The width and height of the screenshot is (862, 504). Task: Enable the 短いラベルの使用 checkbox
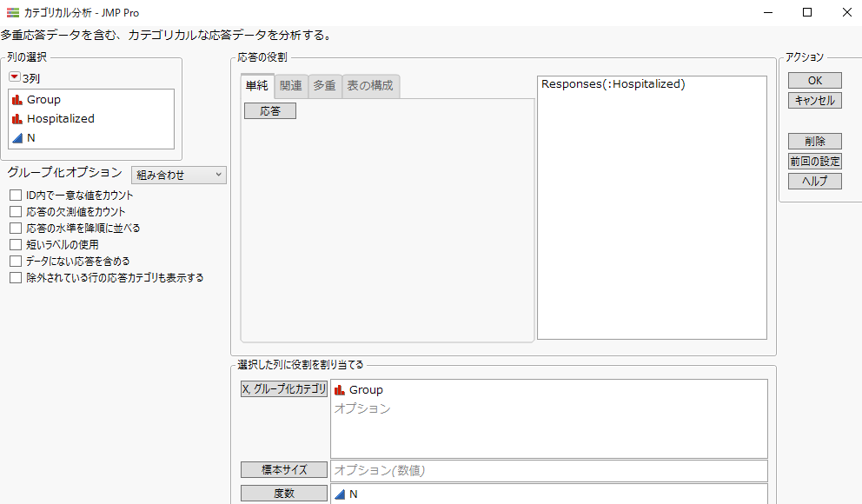coord(15,245)
